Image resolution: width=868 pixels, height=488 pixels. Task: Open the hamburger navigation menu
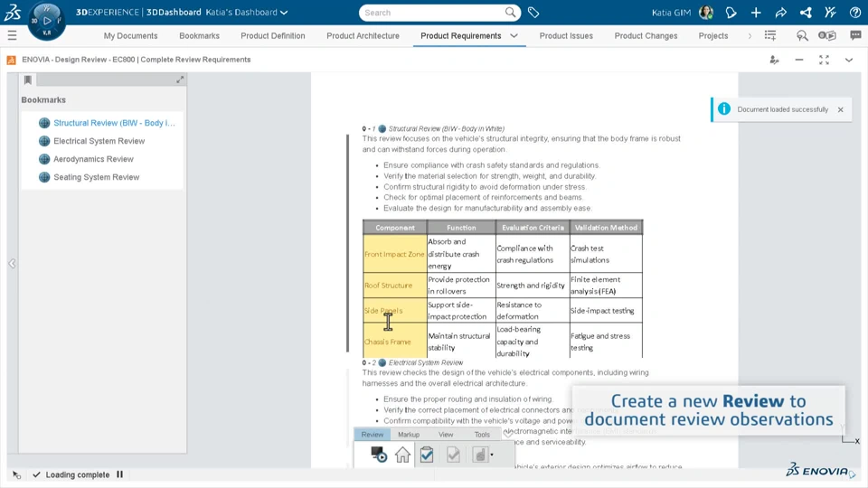click(x=12, y=36)
